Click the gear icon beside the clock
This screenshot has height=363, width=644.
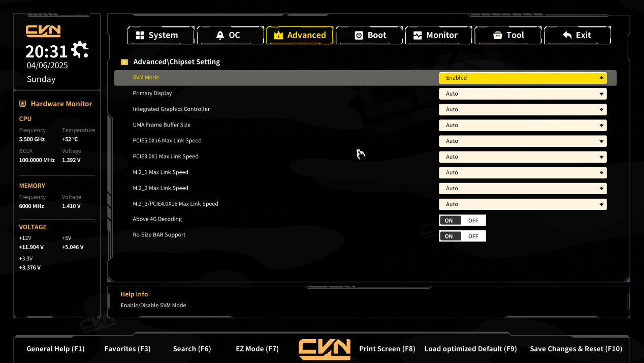pyautogui.click(x=80, y=49)
